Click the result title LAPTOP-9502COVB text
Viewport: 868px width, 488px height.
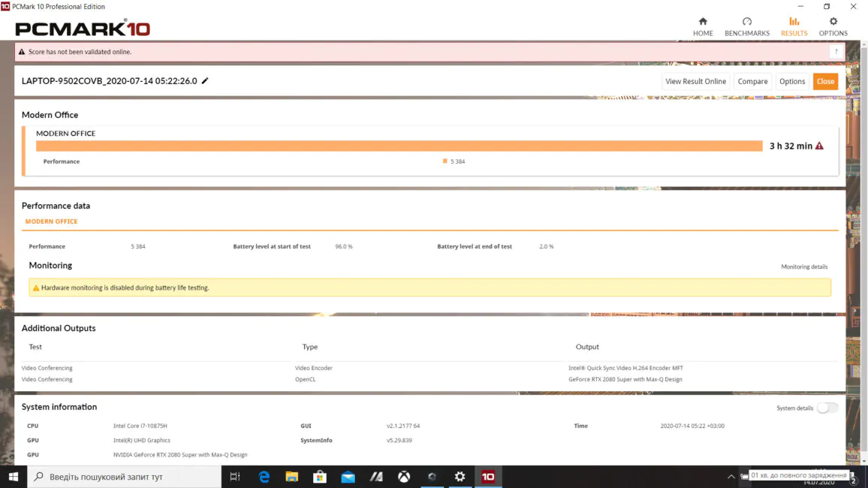coord(109,81)
